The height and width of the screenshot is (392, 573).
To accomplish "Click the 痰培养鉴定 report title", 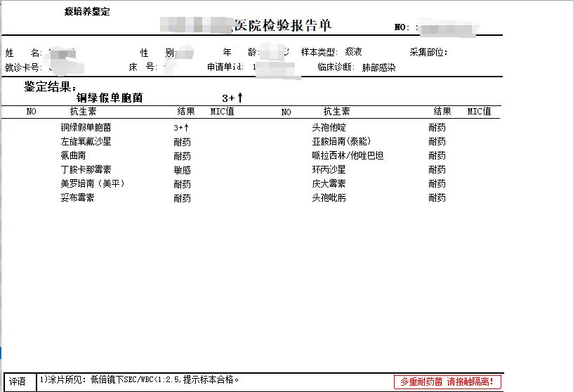I will (87, 12).
